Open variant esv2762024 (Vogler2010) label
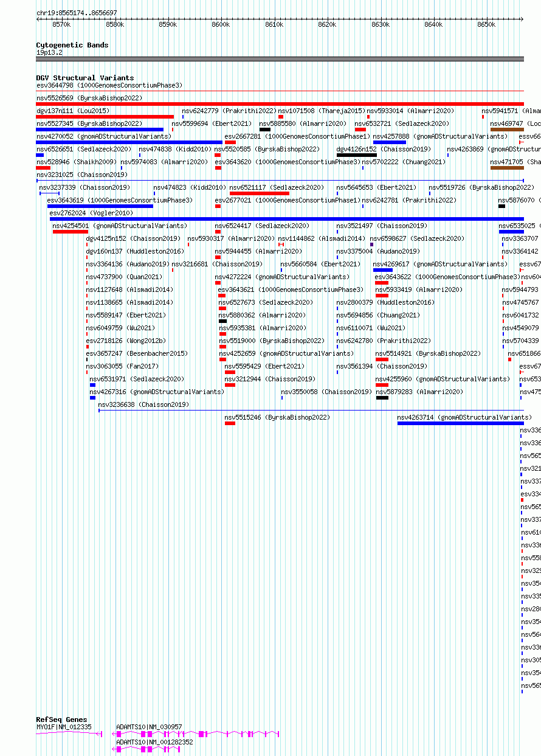 [91, 213]
